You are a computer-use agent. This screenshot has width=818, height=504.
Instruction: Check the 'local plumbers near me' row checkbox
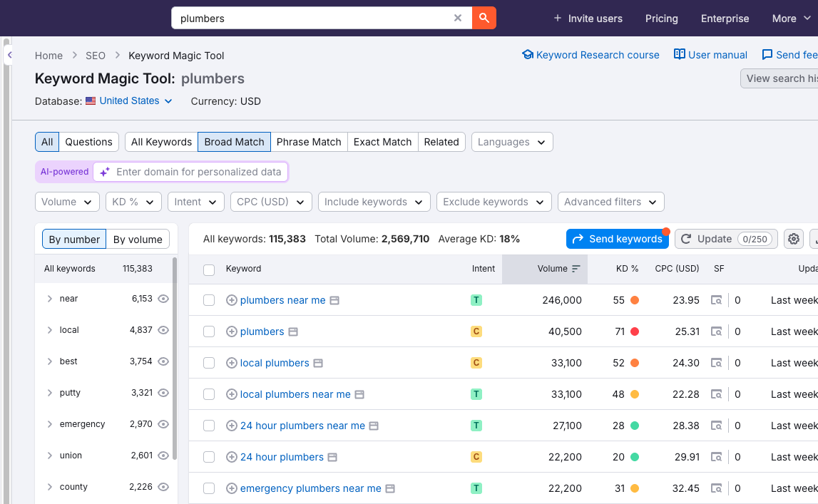209,394
